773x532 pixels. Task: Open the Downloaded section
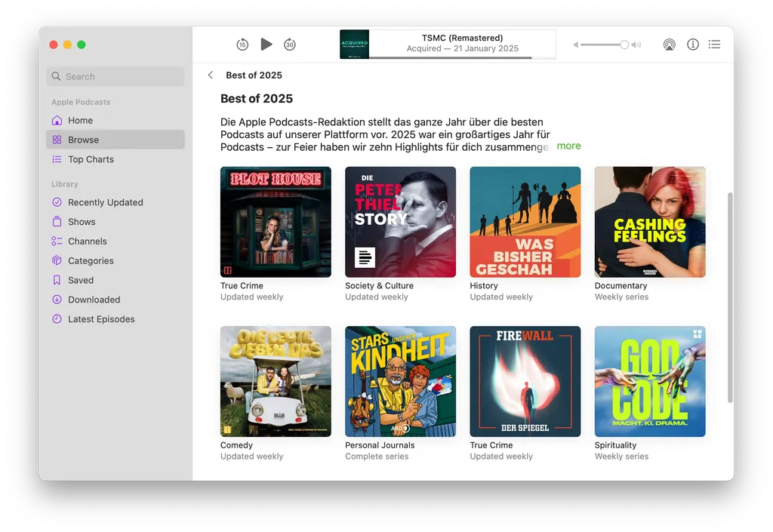point(94,300)
